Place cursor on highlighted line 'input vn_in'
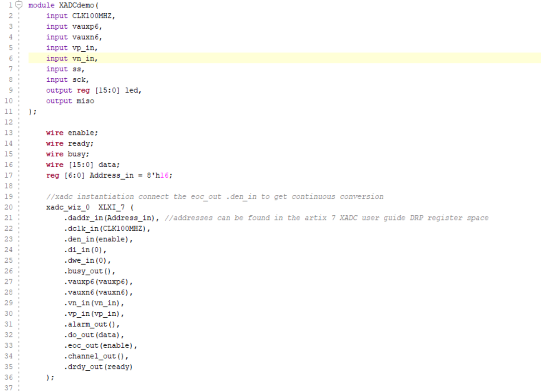Screen dimensions: 541x392 point(72,58)
